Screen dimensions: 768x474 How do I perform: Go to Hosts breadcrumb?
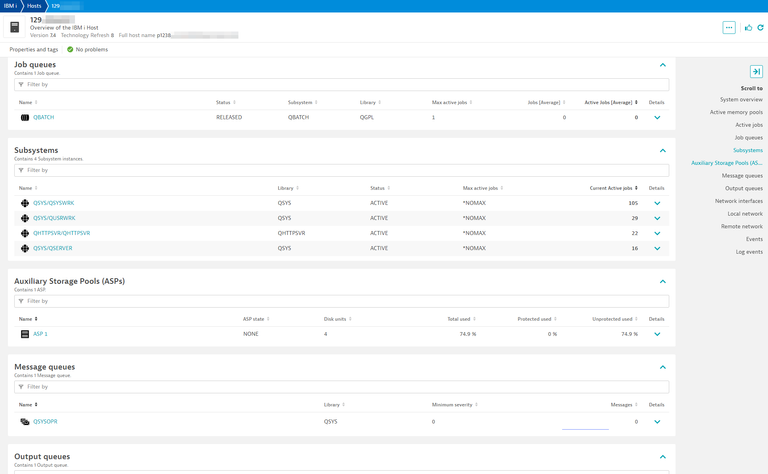[34, 6]
